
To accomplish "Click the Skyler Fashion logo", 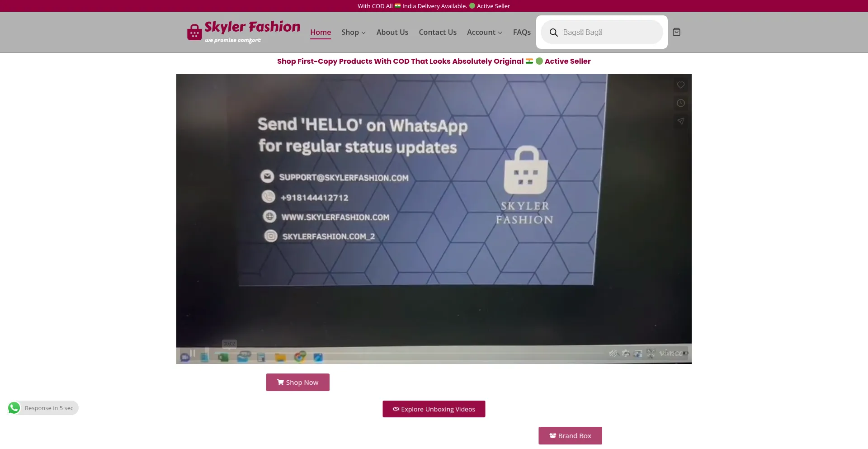I will click(x=244, y=32).
